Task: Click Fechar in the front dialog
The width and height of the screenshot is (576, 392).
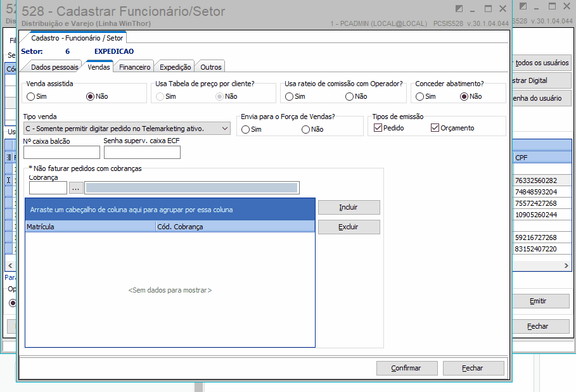Action: pos(473,368)
